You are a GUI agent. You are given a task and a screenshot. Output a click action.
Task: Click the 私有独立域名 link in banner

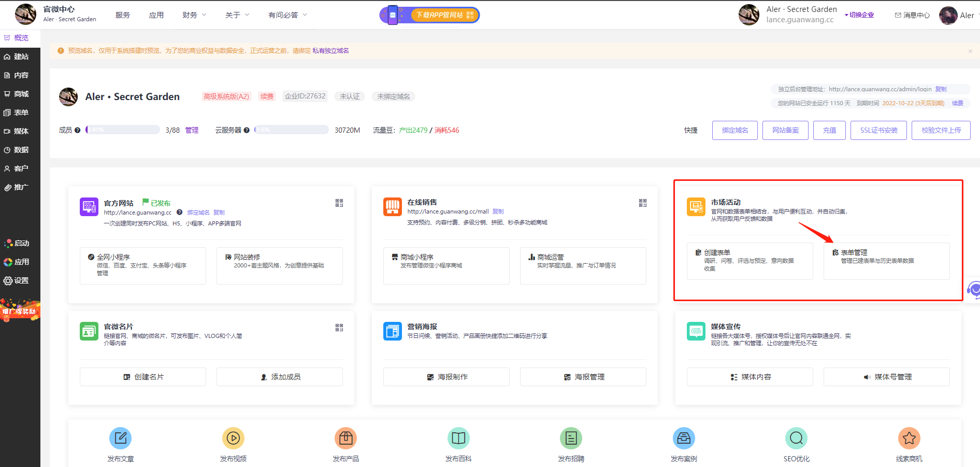[x=330, y=51]
